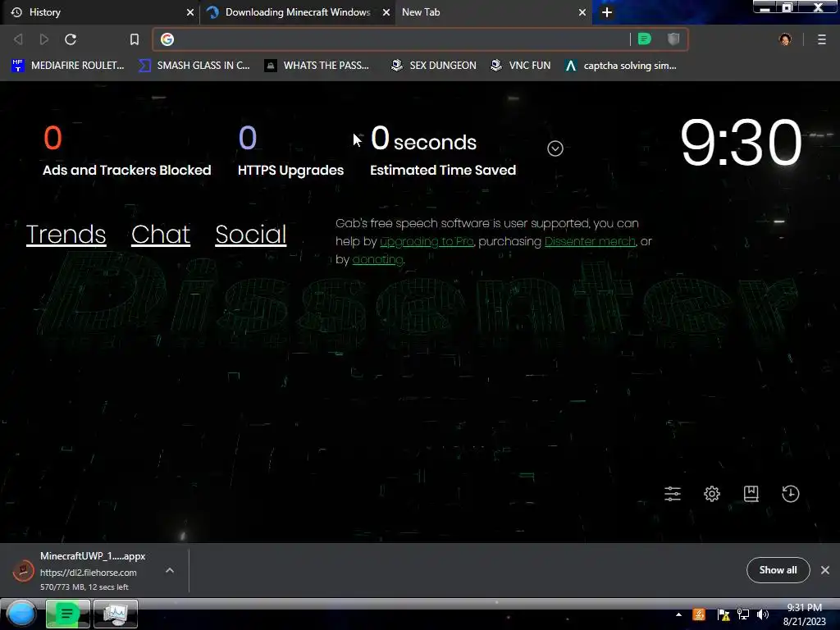Switch to Downloading Minecraft Windows tab
Viewport: 840px width, 630px height.
[298, 12]
